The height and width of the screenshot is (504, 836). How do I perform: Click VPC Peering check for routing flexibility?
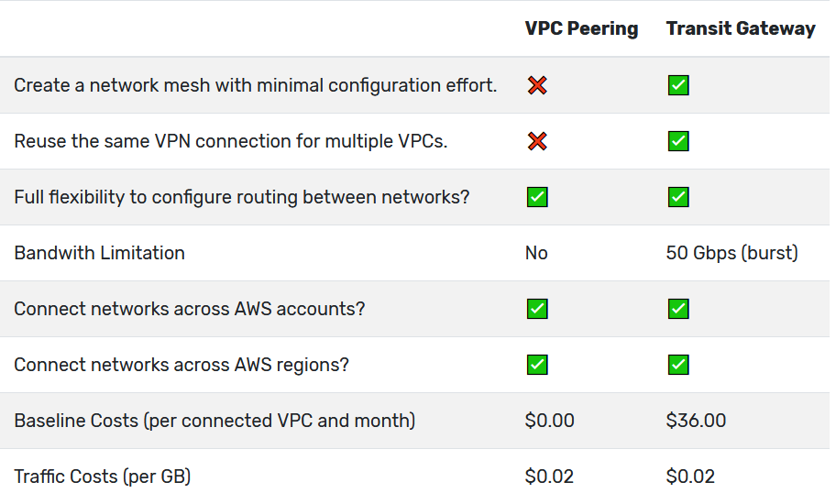537,197
